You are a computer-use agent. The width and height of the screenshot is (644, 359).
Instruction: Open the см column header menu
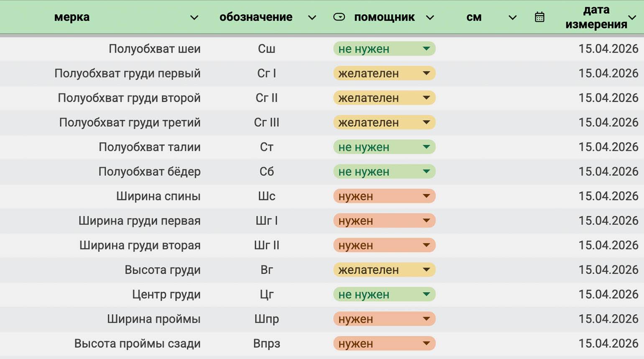[x=512, y=18]
